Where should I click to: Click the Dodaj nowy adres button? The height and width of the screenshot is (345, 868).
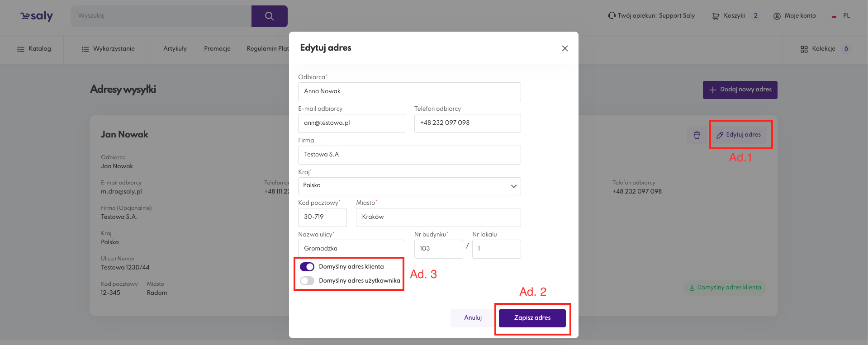pyautogui.click(x=740, y=90)
